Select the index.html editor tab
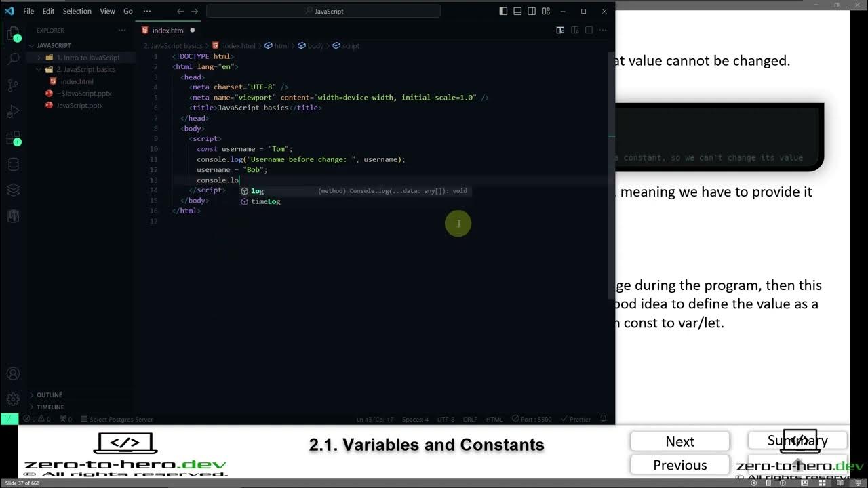This screenshot has height=488, width=868. (x=168, y=30)
